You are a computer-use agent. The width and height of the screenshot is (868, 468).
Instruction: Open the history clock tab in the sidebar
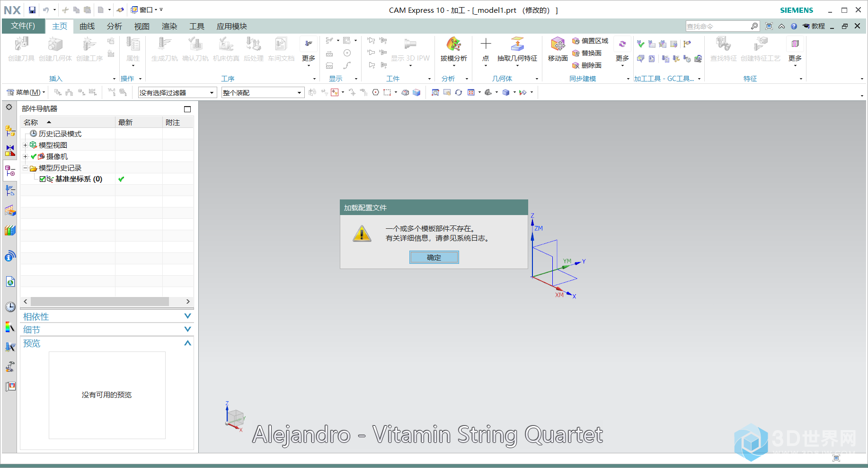(x=10, y=306)
